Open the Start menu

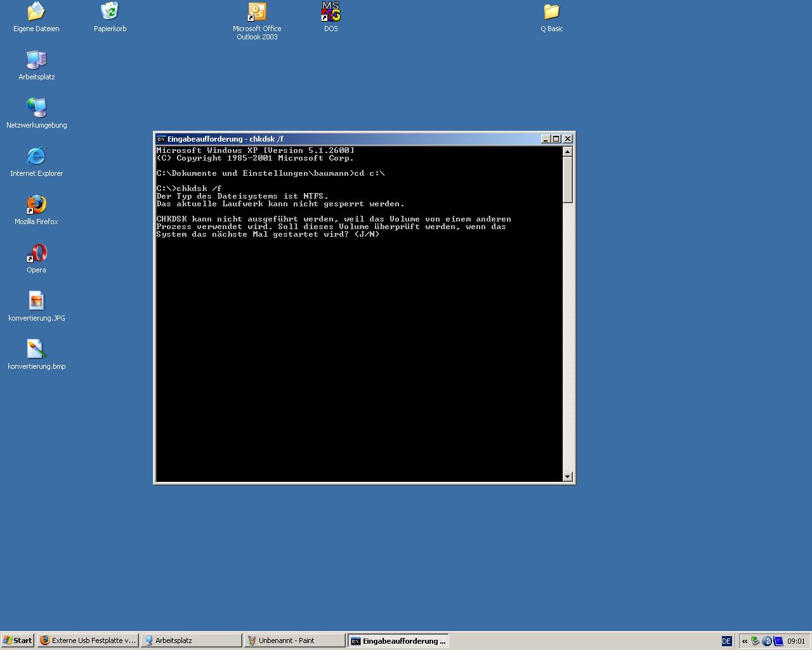18,640
